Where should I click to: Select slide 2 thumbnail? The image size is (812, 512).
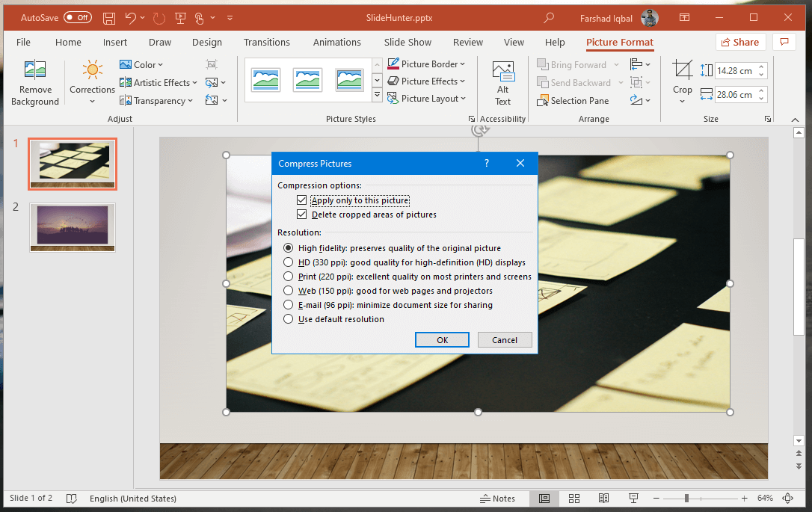pyautogui.click(x=73, y=226)
